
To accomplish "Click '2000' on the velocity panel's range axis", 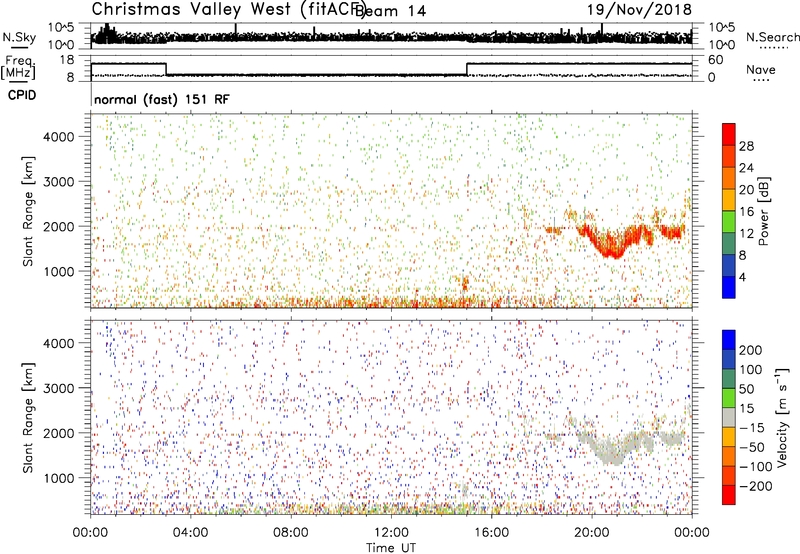I will (x=59, y=433).
